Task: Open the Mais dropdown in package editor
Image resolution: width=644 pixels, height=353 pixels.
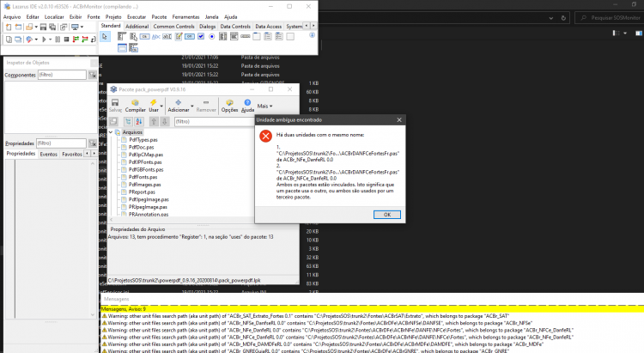Action: click(x=264, y=106)
